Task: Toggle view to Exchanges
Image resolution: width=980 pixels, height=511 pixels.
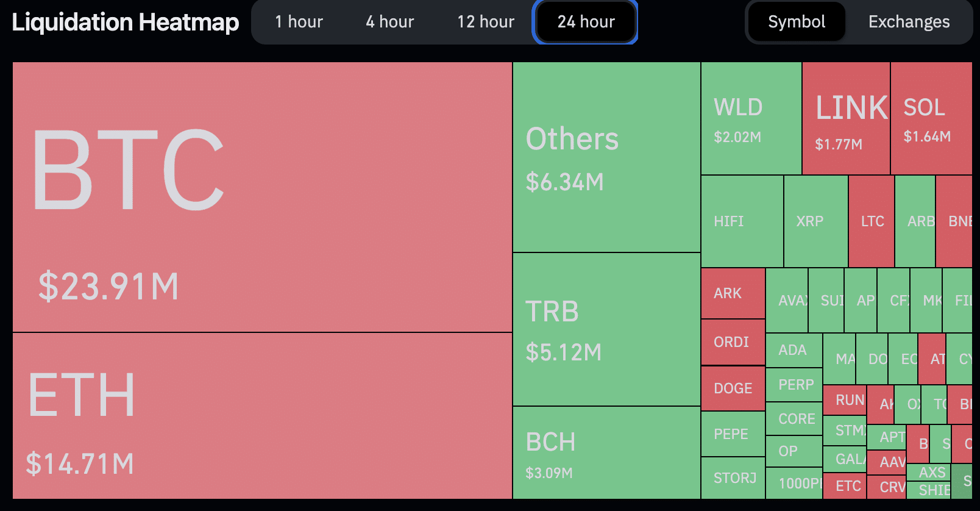Action: tap(909, 22)
